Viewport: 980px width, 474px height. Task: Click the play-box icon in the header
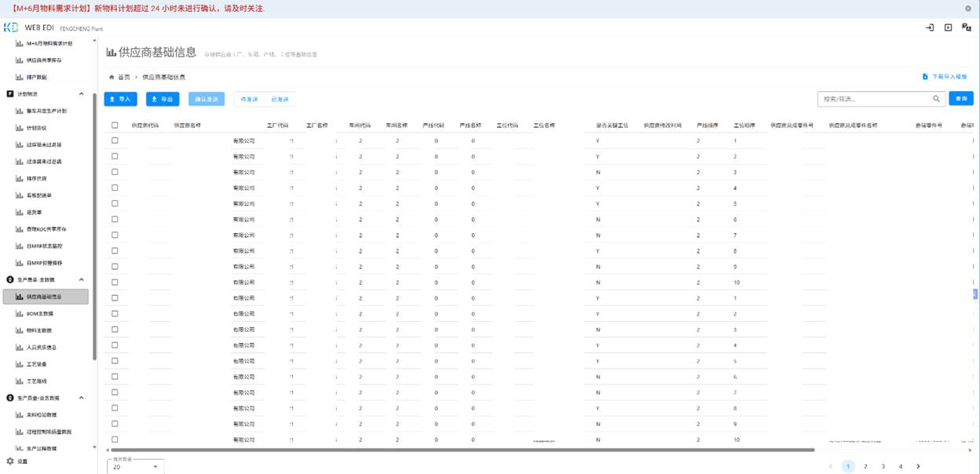tap(948, 27)
